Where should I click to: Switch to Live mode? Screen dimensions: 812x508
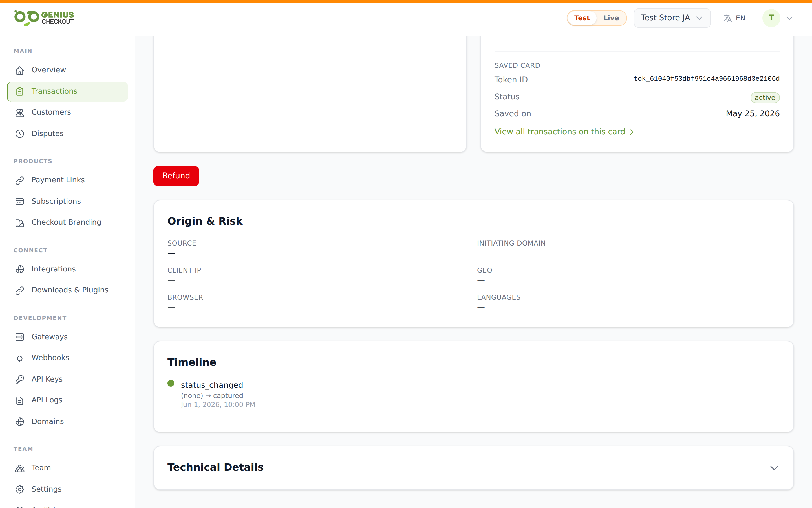coord(611,18)
